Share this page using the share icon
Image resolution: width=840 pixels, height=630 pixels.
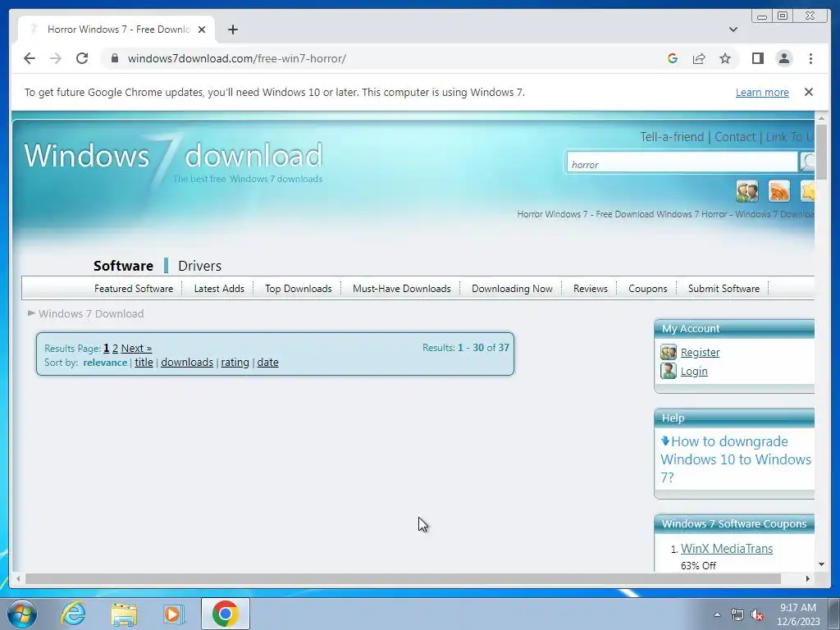(x=699, y=58)
